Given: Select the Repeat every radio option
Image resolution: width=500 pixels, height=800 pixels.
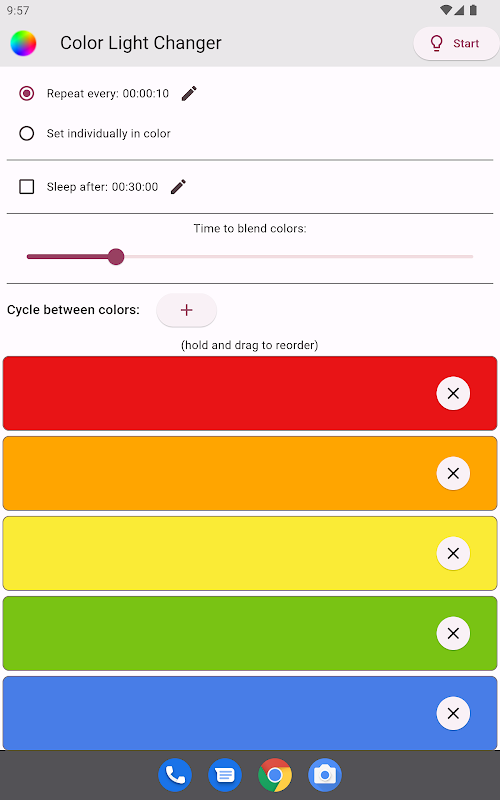Looking at the screenshot, I should (27, 93).
